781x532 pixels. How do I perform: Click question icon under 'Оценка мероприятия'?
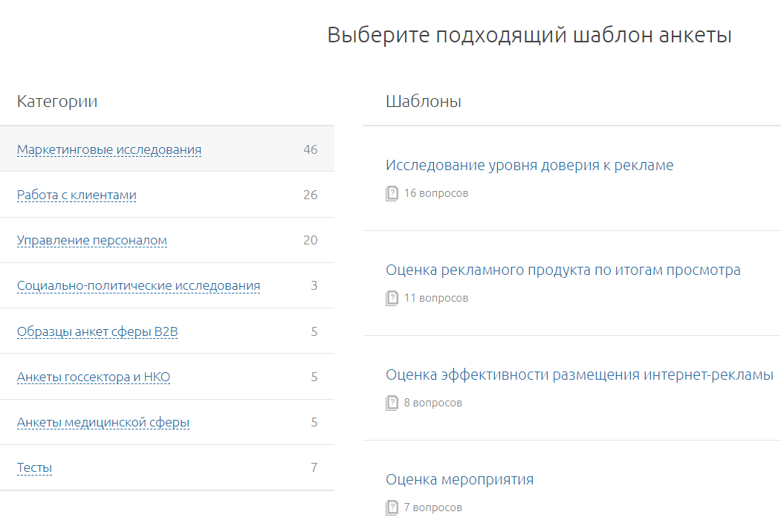click(392, 508)
